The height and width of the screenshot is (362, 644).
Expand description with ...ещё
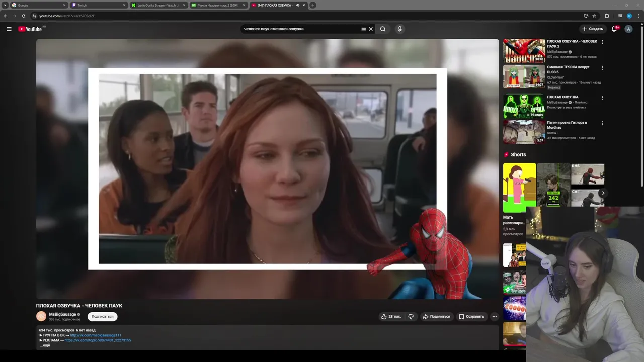pos(45,345)
